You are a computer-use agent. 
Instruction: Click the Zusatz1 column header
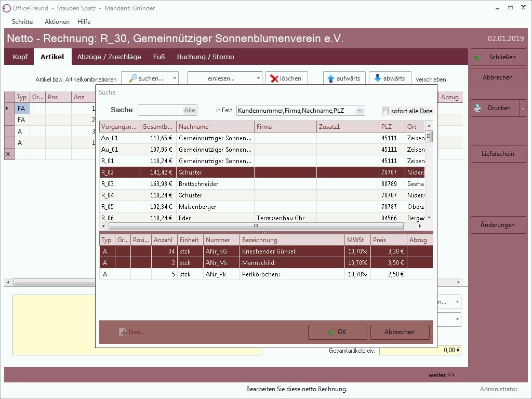click(x=348, y=127)
